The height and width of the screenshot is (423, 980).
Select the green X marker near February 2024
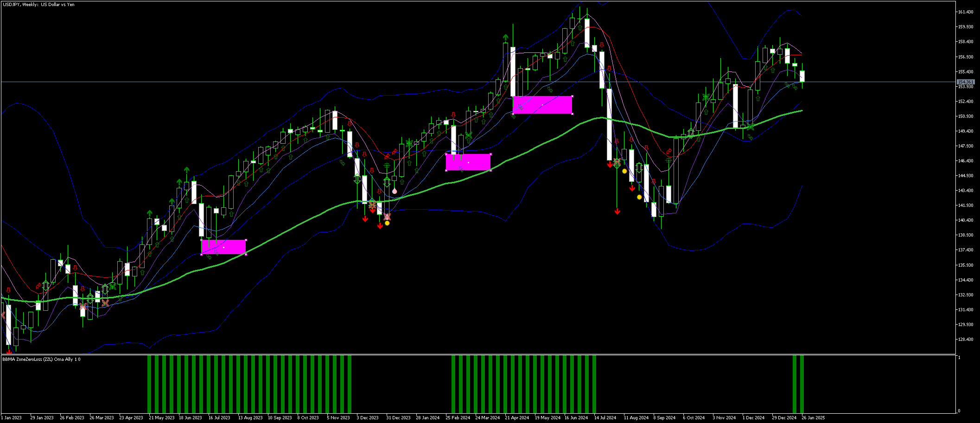tap(468, 136)
